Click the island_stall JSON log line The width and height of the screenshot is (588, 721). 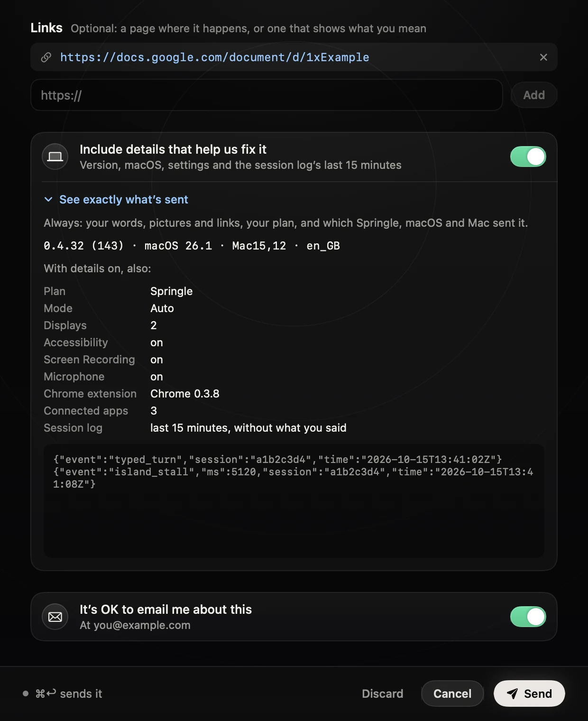pos(293,478)
